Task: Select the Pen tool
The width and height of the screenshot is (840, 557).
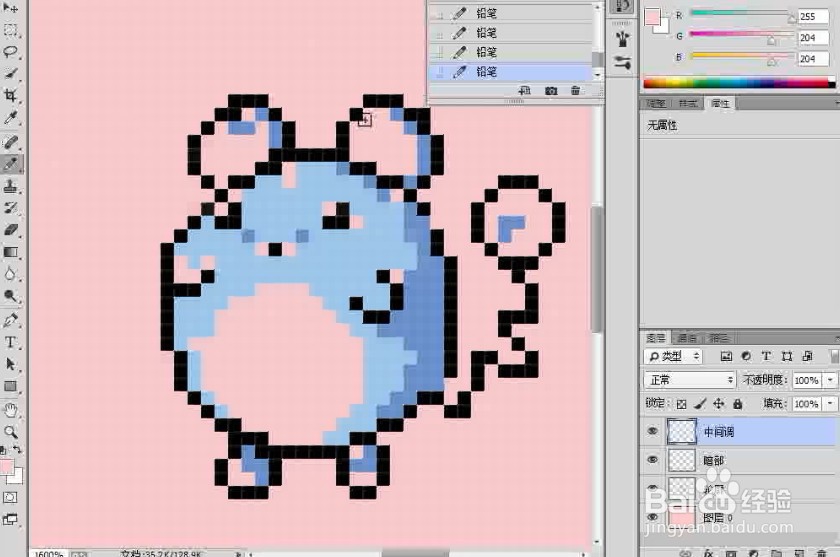Action: (11, 320)
